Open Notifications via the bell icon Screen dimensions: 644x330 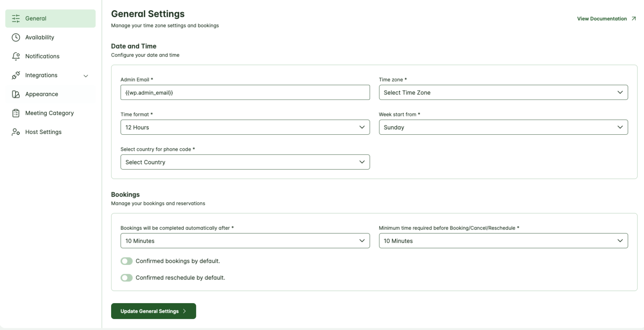coord(16,56)
